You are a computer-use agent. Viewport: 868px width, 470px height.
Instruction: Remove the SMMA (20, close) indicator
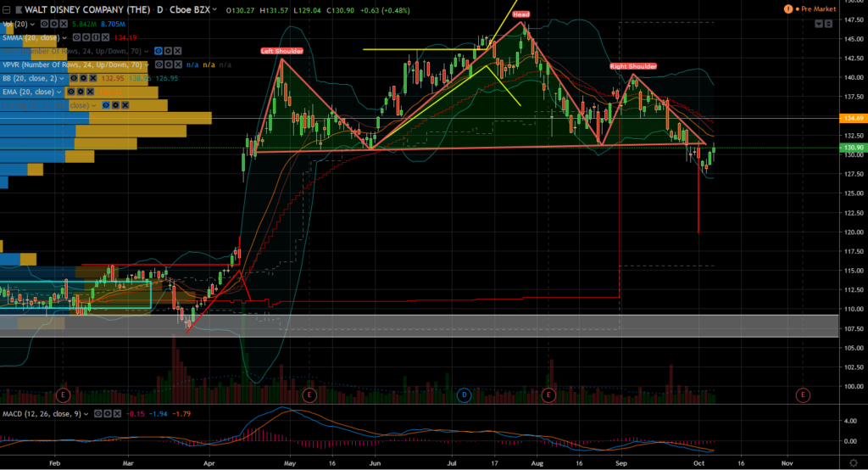pos(106,37)
